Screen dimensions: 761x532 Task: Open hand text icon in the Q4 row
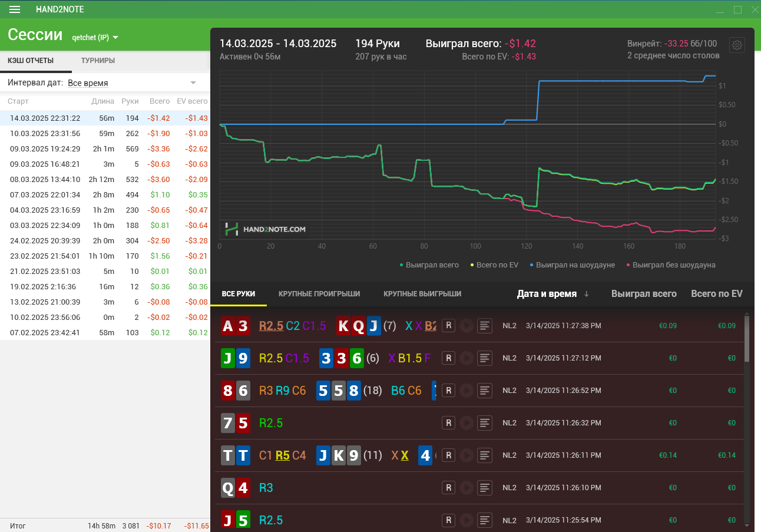pos(485,488)
